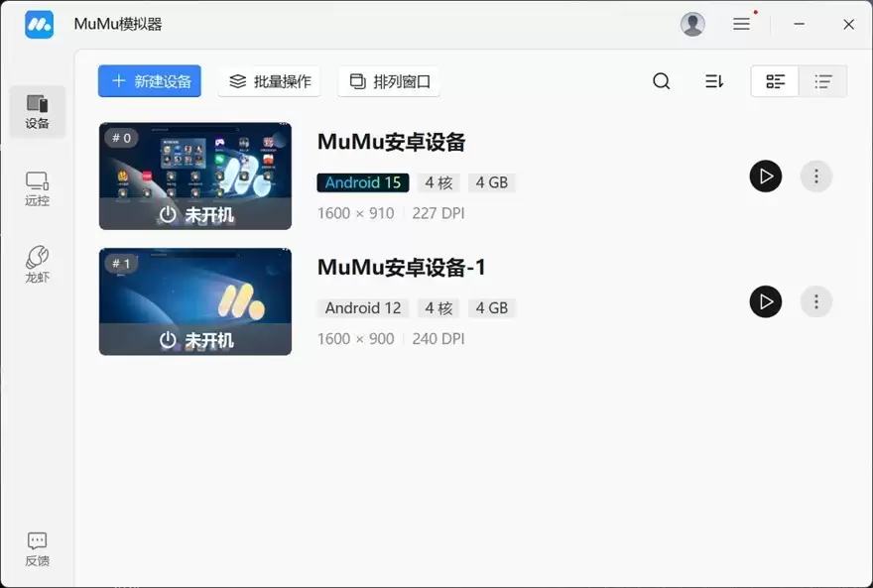Viewport: 873px width, 588px height.
Task: Open more options for MuMu安卓设备
Action: pyautogui.click(x=816, y=176)
